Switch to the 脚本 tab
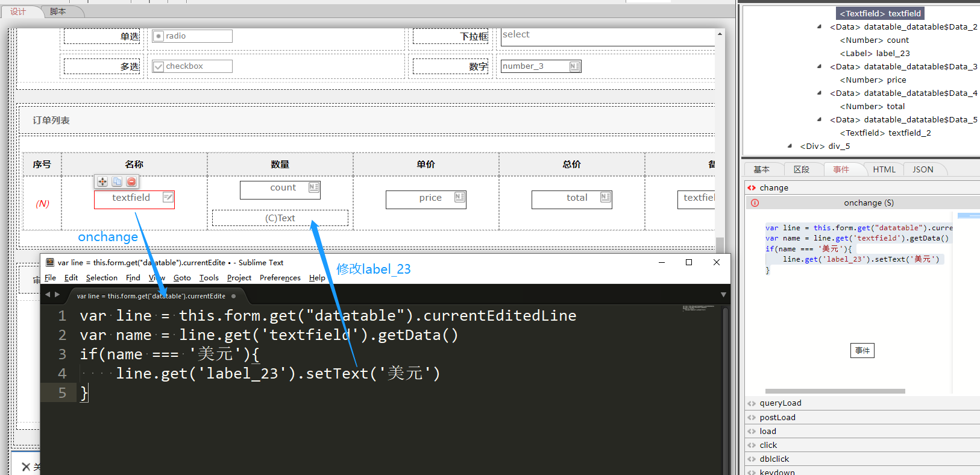This screenshot has height=475, width=980. (58, 11)
